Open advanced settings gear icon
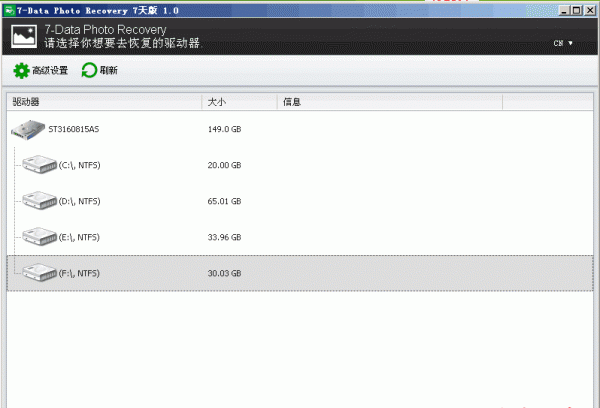This screenshot has width=600, height=408. point(21,71)
